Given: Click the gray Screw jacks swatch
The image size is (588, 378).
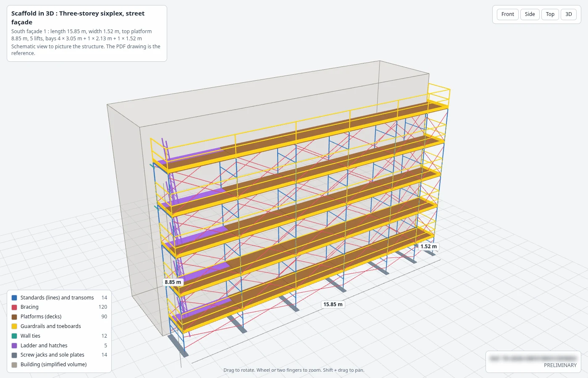Looking at the screenshot, I should pos(14,355).
